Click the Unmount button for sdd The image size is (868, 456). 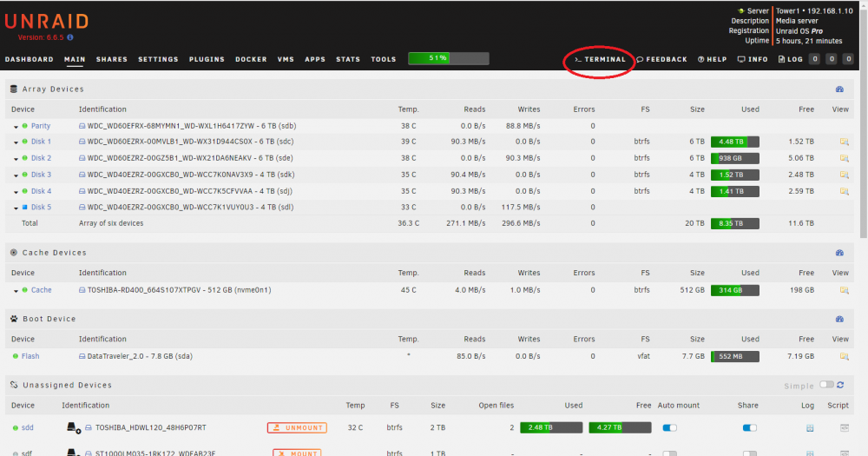coord(297,427)
